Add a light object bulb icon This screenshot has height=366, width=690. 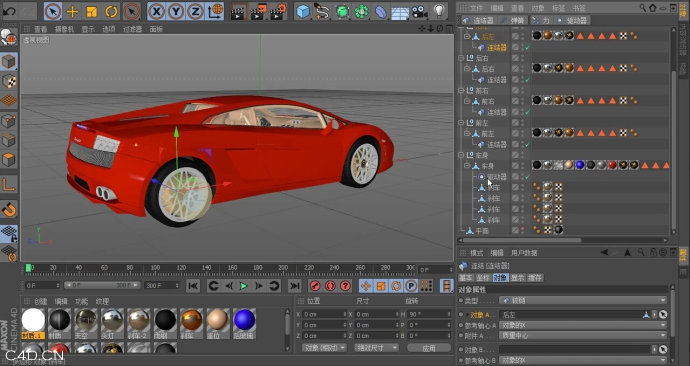[x=439, y=11]
